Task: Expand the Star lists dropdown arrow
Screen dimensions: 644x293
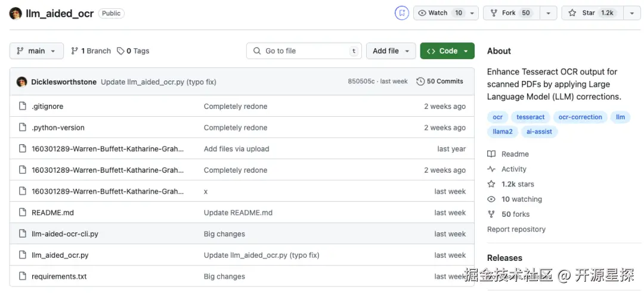Action: coord(632,13)
